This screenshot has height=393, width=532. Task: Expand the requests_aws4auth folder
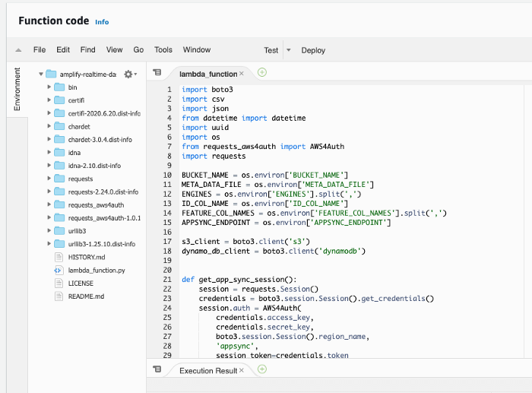pyautogui.click(x=49, y=204)
